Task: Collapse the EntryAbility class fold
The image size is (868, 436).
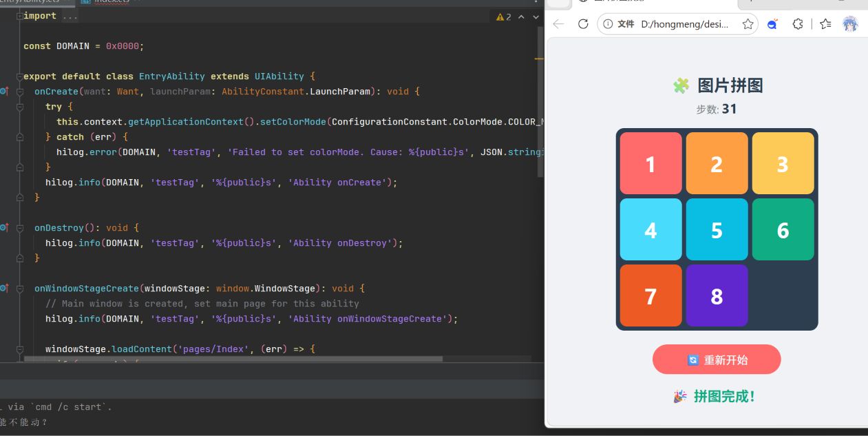Action: click(19, 76)
